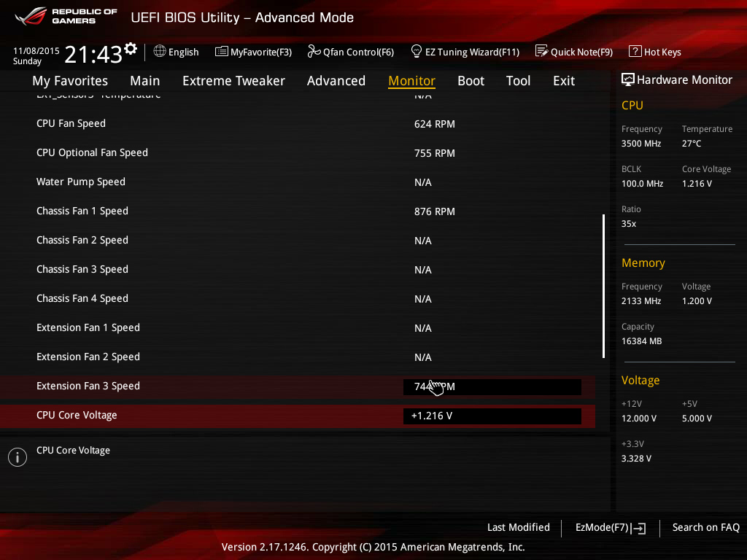Switch to the Main tab
Image resolution: width=747 pixels, height=560 pixels.
tap(145, 81)
